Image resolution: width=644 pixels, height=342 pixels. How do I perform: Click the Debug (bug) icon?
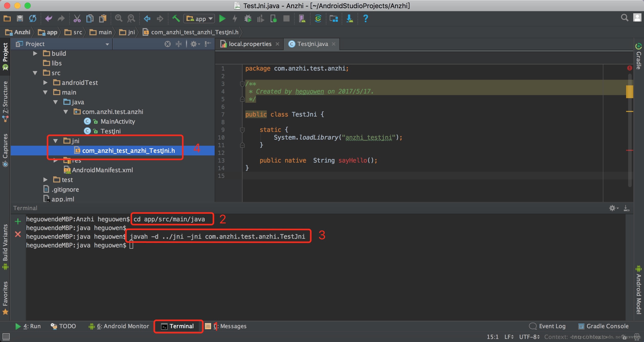(x=247, y=19)
